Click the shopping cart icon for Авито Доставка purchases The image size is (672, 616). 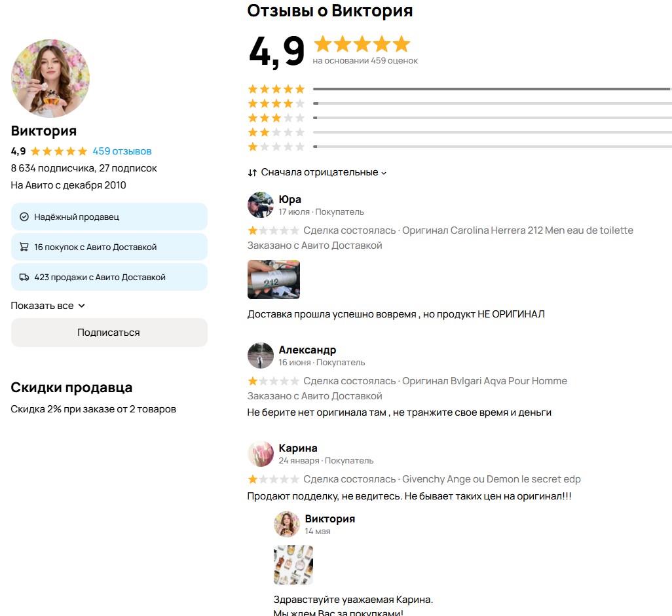click(x=24, y=247)
